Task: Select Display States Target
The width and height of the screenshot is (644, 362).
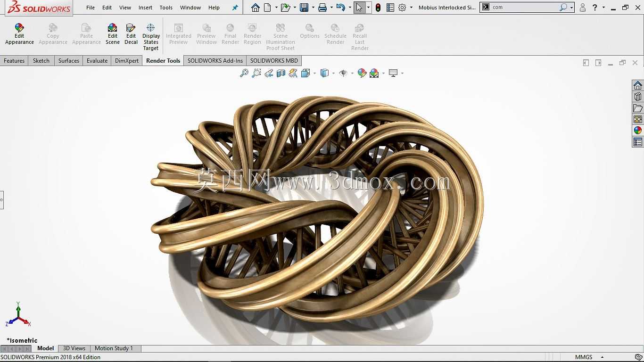Action: coord(151,37)
